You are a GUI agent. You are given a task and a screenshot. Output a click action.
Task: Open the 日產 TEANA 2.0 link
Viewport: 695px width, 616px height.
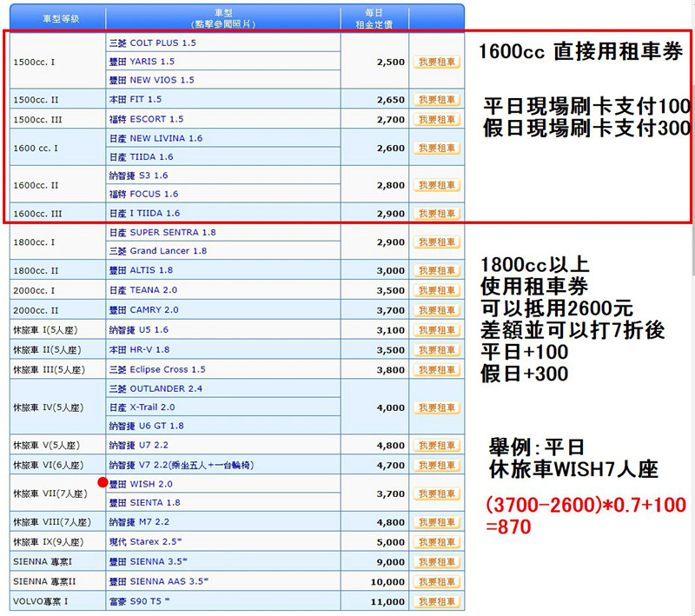pyautogui.click(x=143, y=290)
